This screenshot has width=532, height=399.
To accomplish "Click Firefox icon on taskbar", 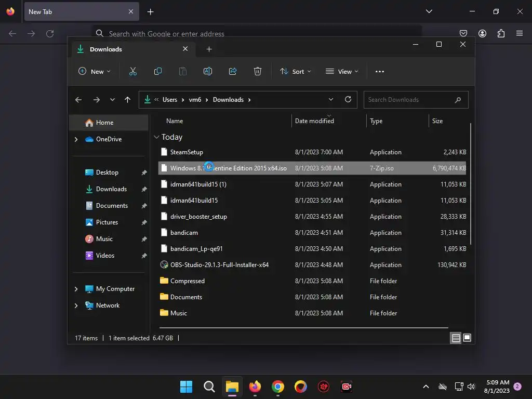I will point(255,387).
